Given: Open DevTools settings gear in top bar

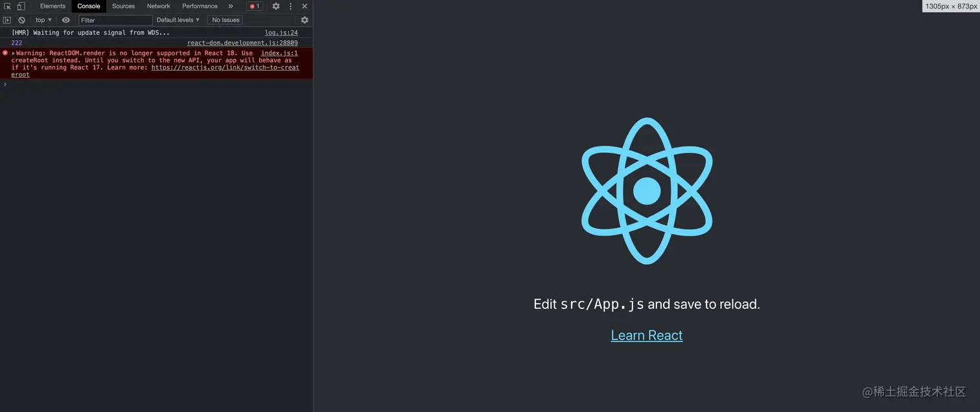Looking at the screenshot, I should coord(276,6).
